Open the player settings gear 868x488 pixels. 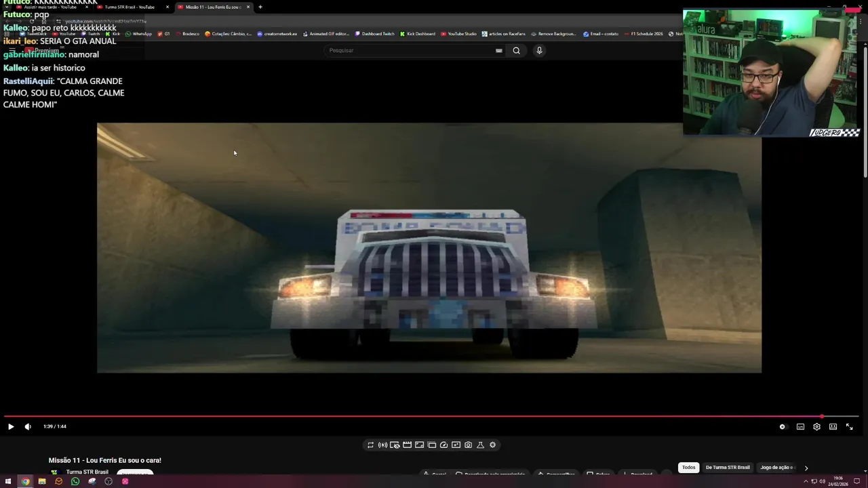coord(816,427)
